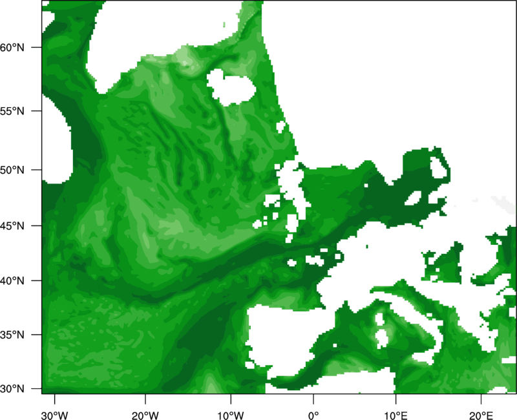517x420 pixels.
Task: Click the 10°W longitude label
Action: pyautogui.click(x=231, y=415)
